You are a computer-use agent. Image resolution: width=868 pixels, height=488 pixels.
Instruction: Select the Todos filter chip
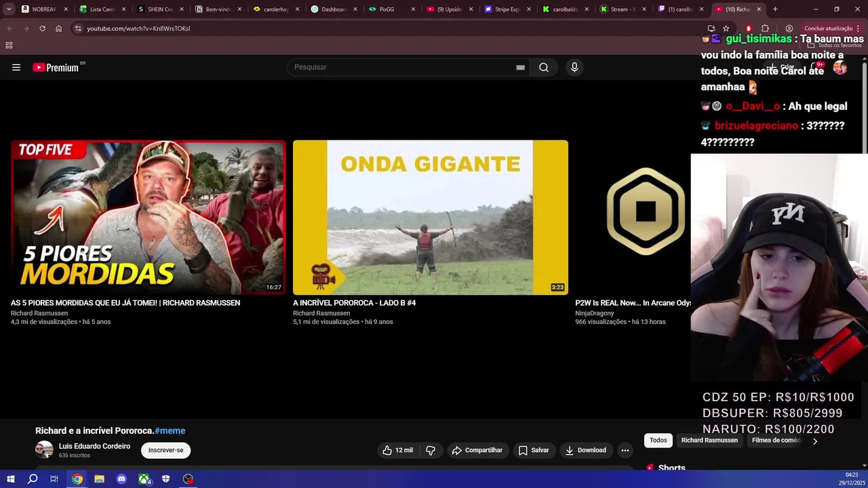pos(658,441)
